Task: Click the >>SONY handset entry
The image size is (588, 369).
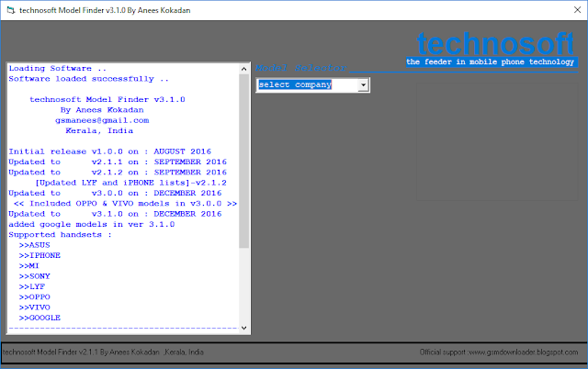Action: pos(35,276)
